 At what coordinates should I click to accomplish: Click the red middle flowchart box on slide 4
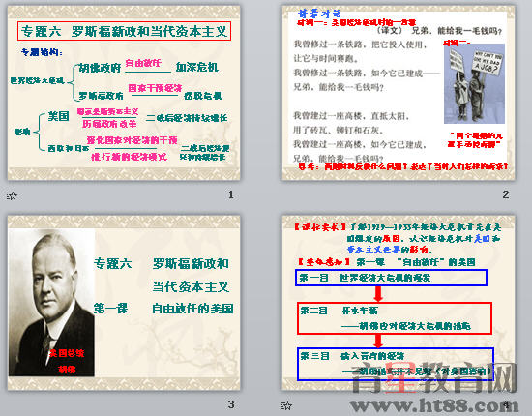tap(395, 318)
